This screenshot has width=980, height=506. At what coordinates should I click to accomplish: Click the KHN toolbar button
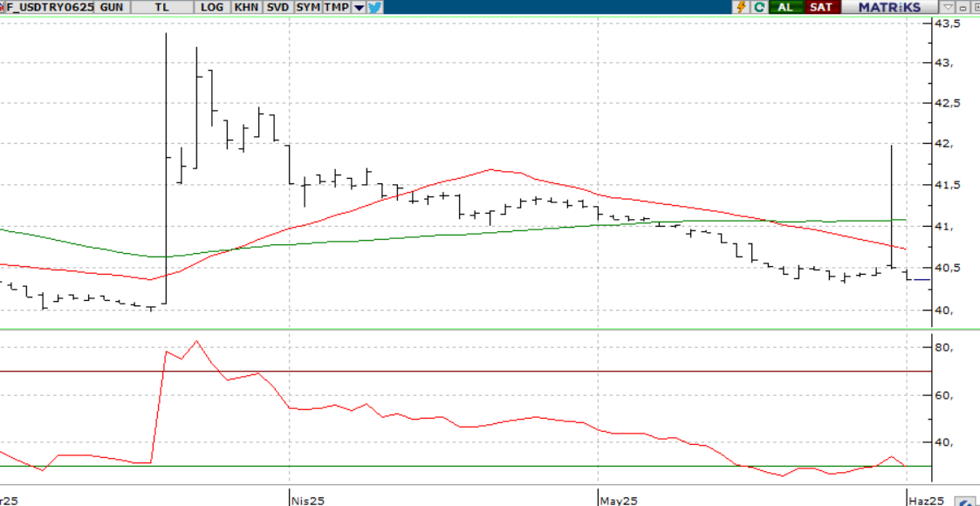coord(246,7)
